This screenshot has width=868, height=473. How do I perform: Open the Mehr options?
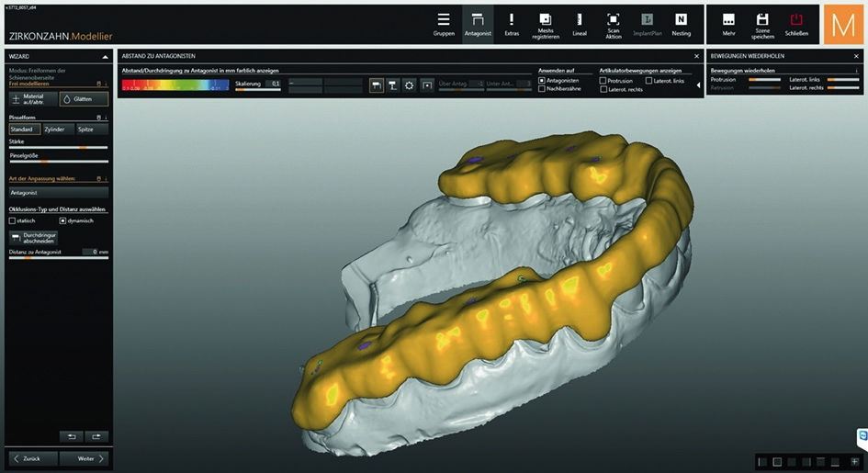[x=728, y=25]
